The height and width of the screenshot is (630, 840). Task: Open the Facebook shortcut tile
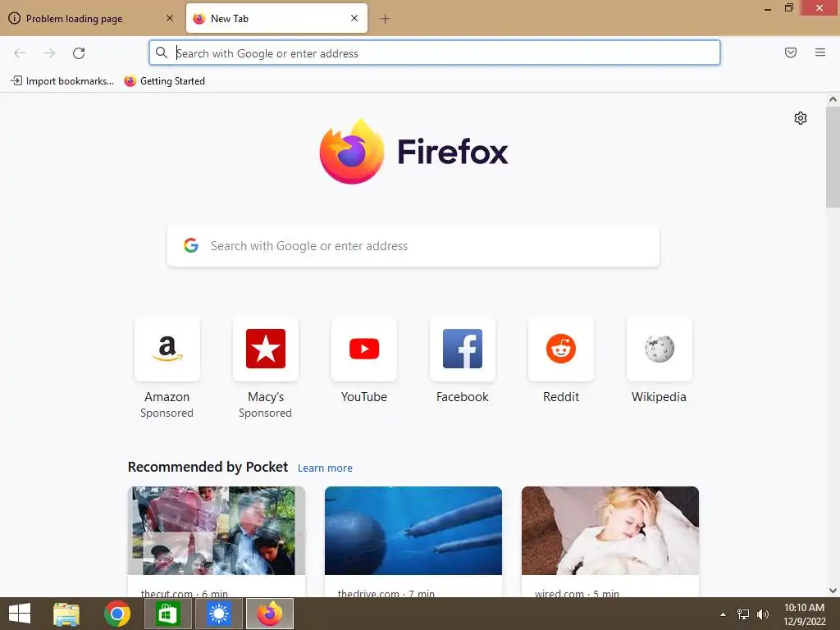pyautogui.click(x=463, y=349)
